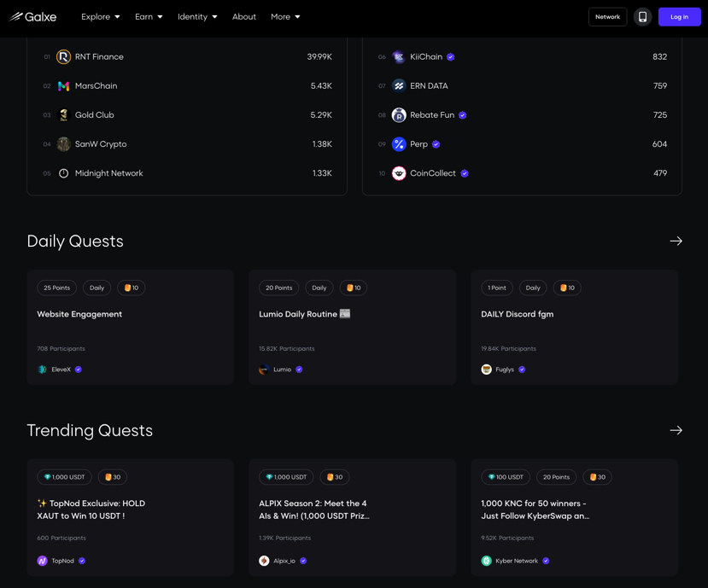Click 1,000 USDT tag on TopNod card
Viewport: 708px width, 588px height.
point(64,477)
